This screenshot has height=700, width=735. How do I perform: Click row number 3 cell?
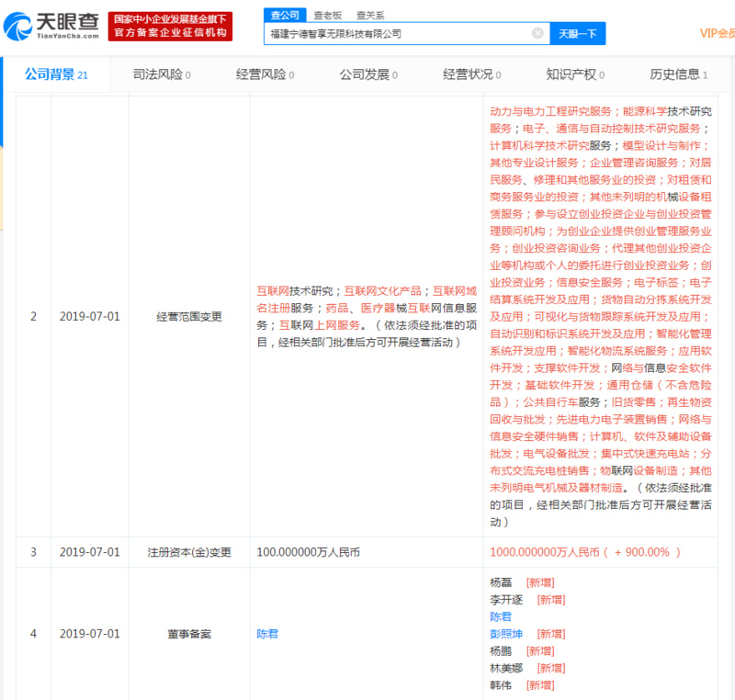point(33,552)
